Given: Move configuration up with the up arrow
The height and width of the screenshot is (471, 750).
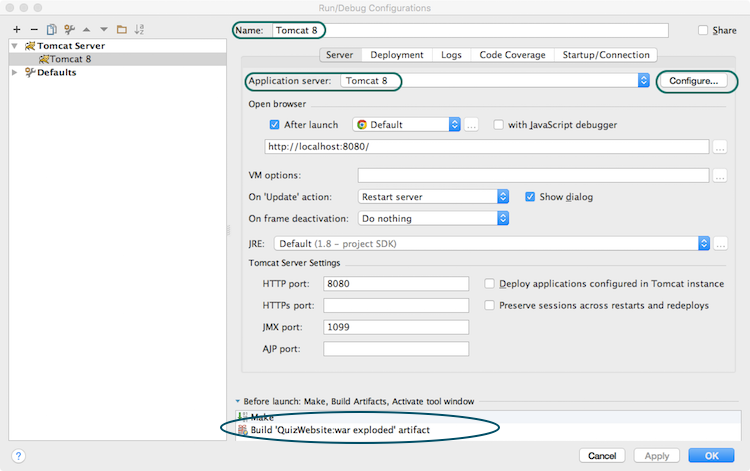Looking at the screenshot, I should (x=87, y=30).
